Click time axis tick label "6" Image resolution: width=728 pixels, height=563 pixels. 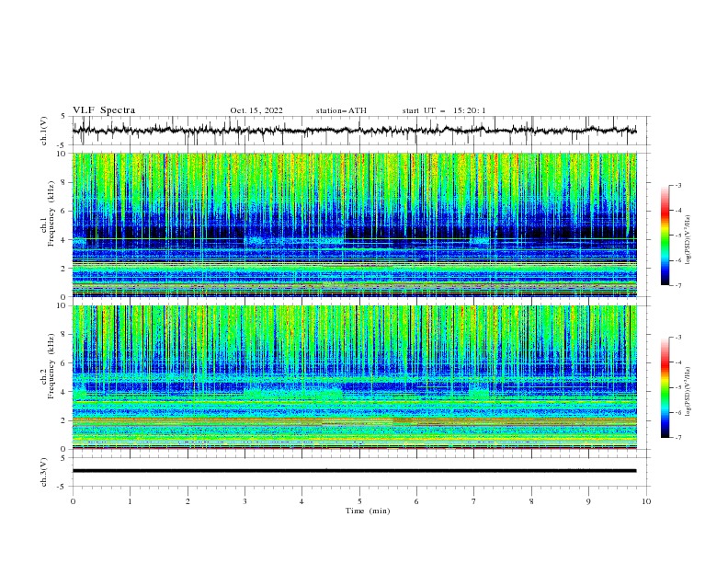(416, 501)
